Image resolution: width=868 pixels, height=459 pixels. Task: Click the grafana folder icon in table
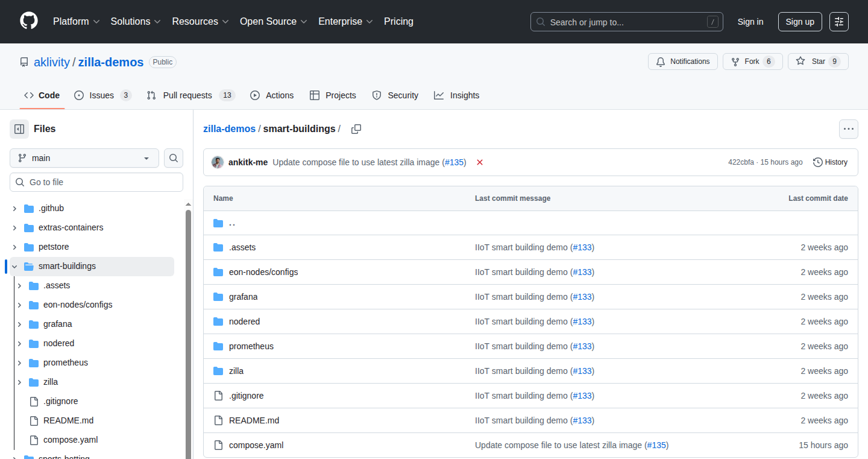coord(218,297)
